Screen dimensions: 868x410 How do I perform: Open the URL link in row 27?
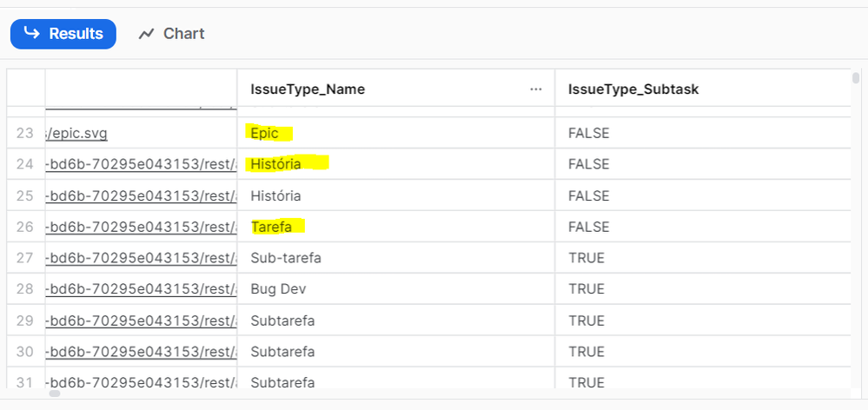(x=141, y=258)
